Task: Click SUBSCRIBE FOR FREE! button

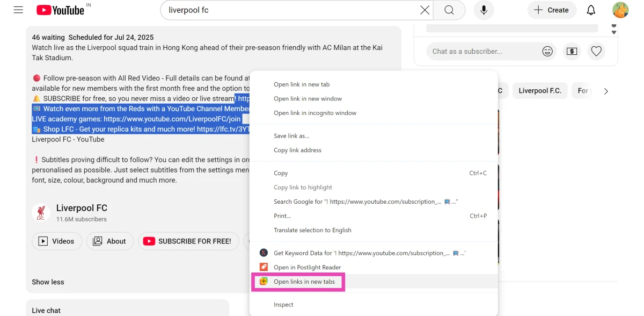Action: coord(188,241)
